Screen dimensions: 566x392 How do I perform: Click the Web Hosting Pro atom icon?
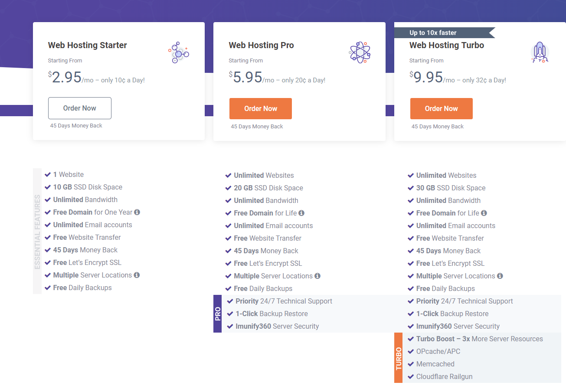pos(360,53)
